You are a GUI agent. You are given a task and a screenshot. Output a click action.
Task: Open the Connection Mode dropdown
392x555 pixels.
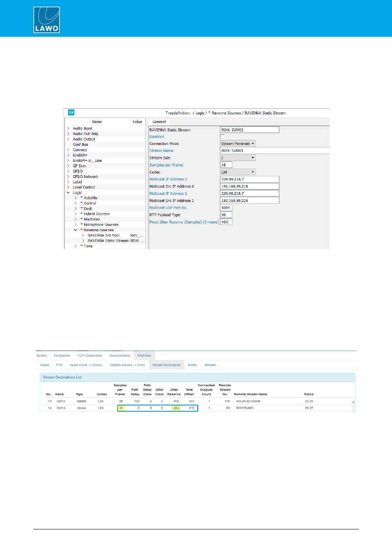pos(238,144)
